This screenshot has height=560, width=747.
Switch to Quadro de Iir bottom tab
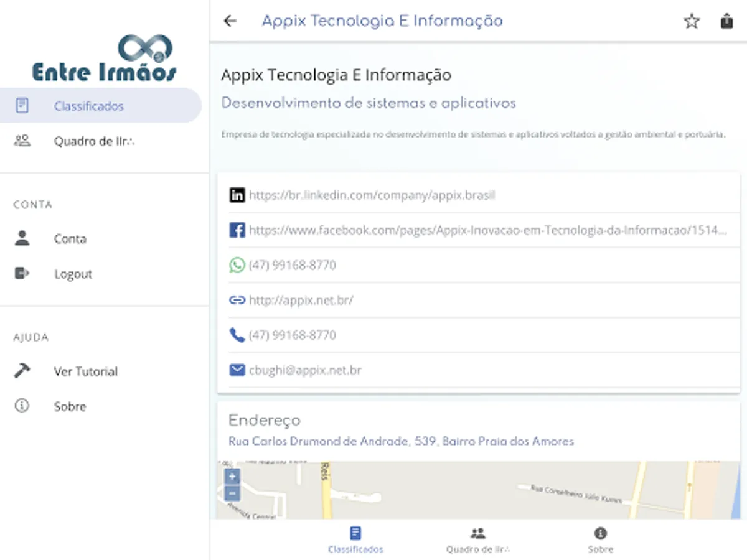point(478,540)
